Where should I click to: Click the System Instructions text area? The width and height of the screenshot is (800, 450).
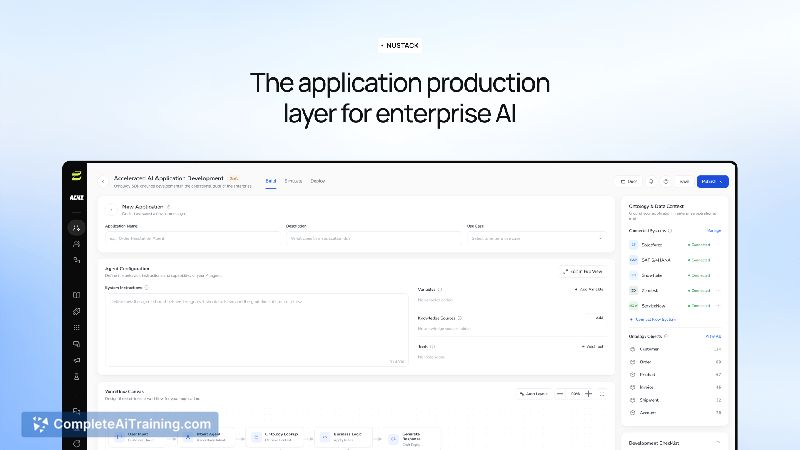[257, 330]
